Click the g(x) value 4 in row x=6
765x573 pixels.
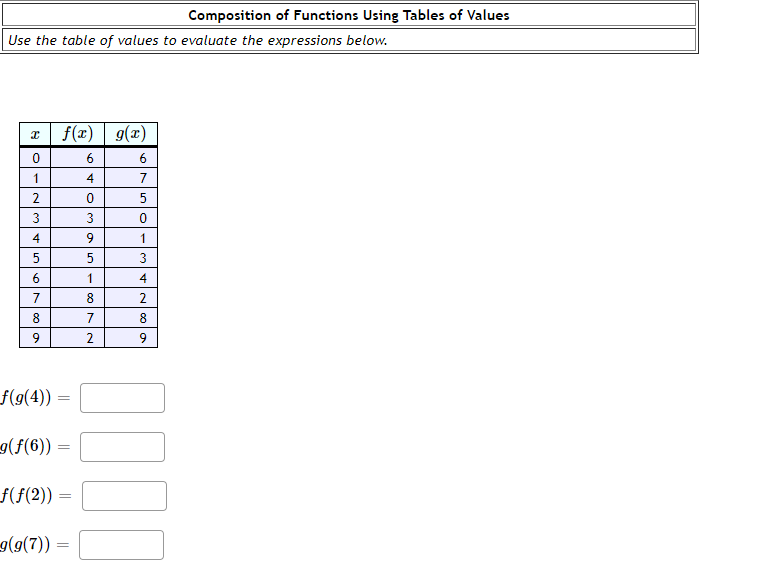[x=143, y=278]
